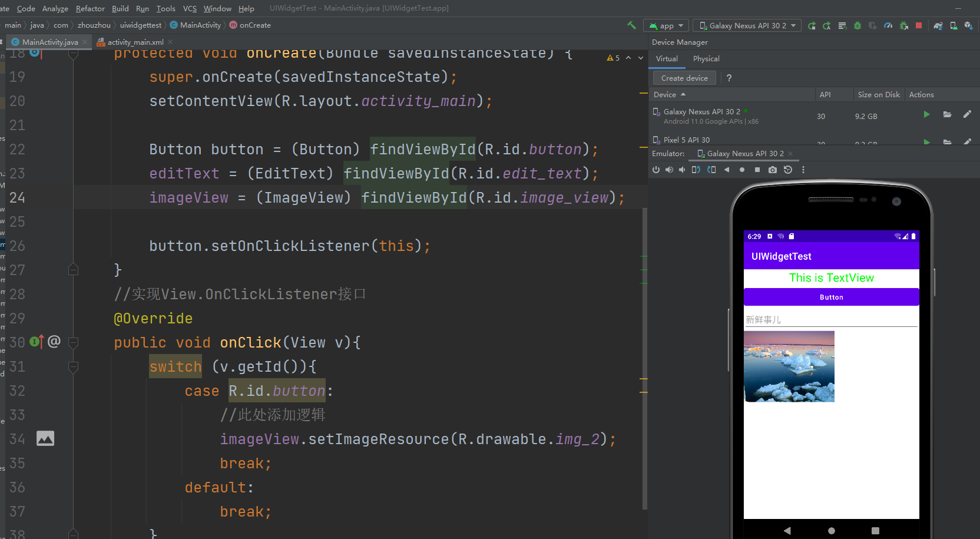The height and width of the screenshot is (539, 980).
Task: Open the Build menu
Action: click(x=120, y=8)
